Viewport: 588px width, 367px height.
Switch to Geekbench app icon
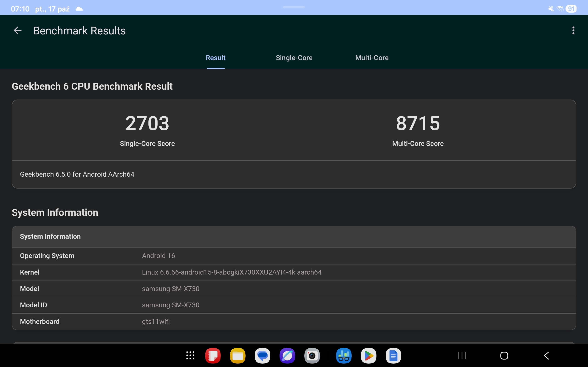point(344,356)
